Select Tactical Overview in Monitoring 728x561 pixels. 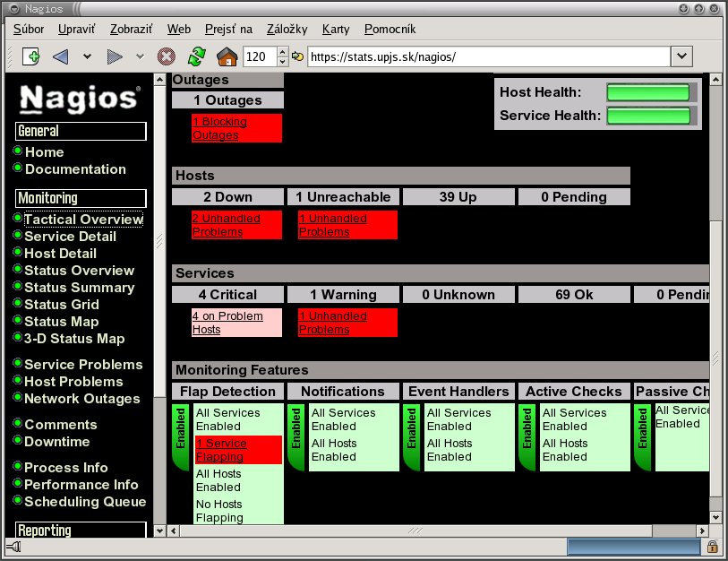[x=83, y=220]
